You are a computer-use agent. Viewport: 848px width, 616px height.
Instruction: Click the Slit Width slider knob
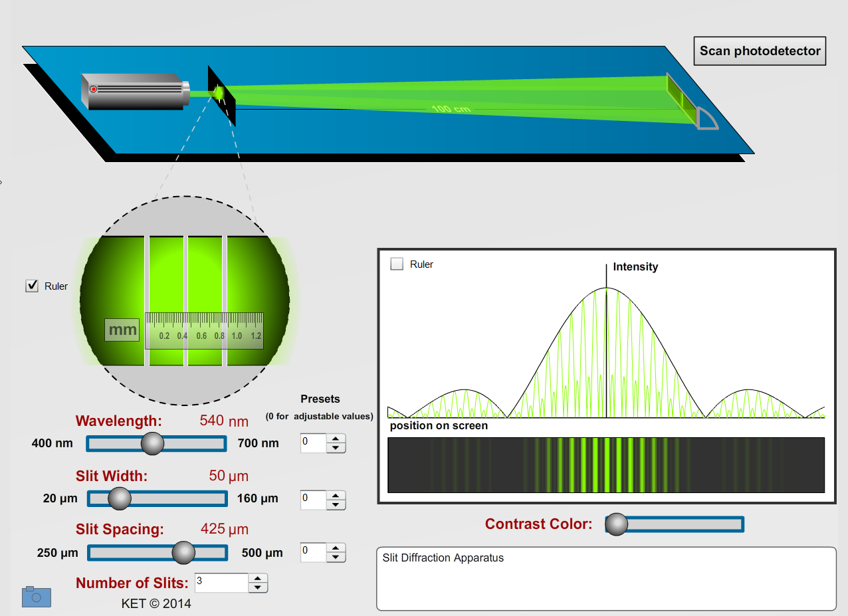coord(120,498)
